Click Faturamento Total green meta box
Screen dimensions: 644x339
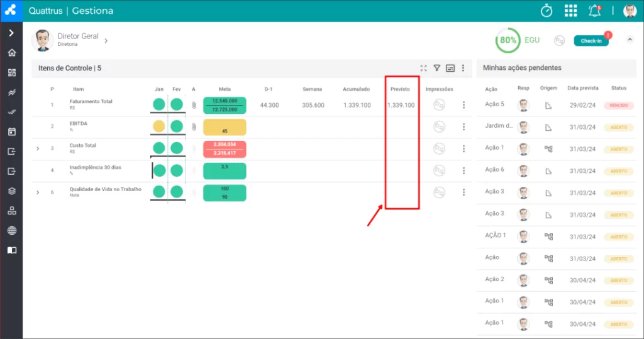click(225, 105)
